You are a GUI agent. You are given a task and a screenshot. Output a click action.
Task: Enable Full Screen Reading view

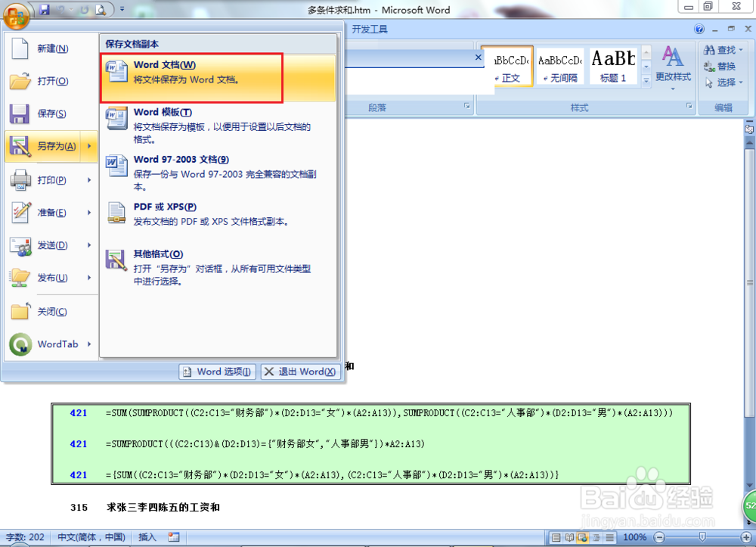pyautogui.click(x=569, y=536)
